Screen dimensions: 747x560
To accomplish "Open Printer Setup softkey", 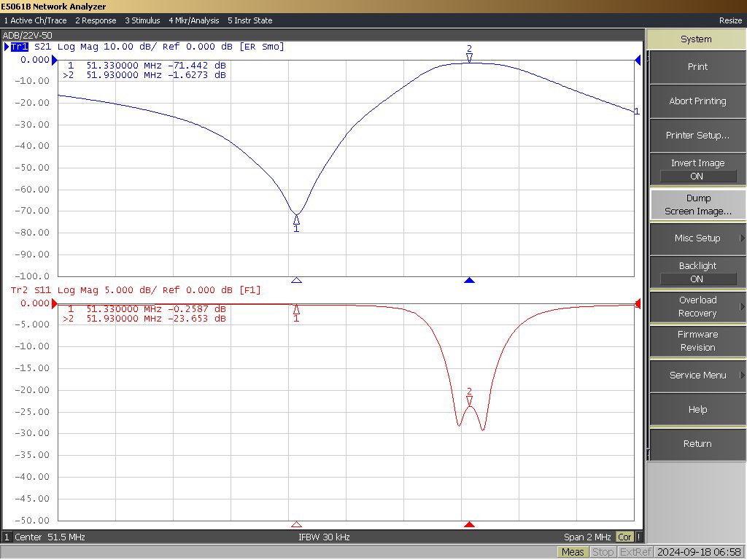I will coord(697,135).
